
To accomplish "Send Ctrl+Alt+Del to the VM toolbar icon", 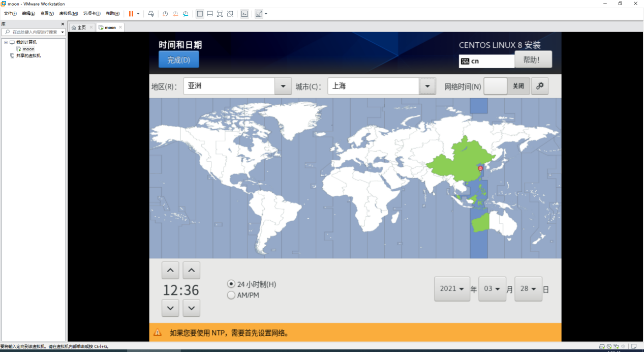I will (x=151, y=14).
